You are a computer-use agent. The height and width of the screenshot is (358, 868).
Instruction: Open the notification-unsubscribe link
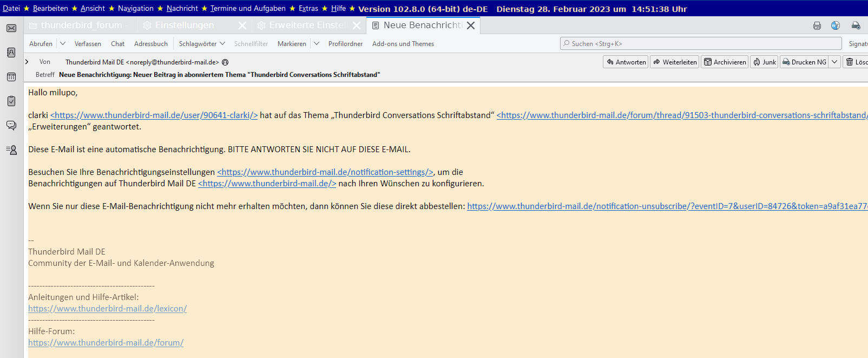click(667, 206)
